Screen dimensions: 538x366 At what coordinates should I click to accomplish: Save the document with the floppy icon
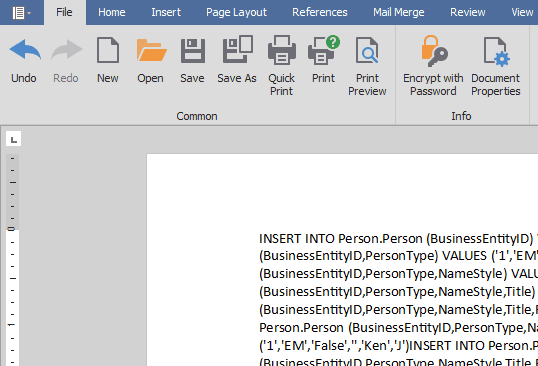pos(193,51)
